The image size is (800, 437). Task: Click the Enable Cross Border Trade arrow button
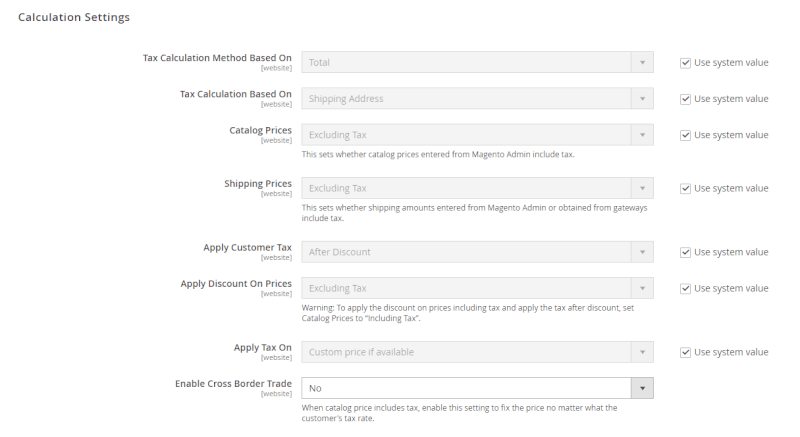(x=642, y=388)
